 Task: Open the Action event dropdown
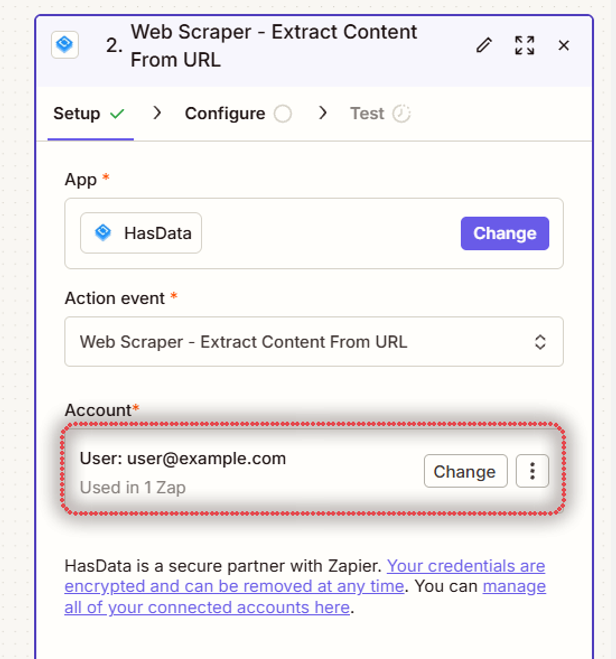314,342
